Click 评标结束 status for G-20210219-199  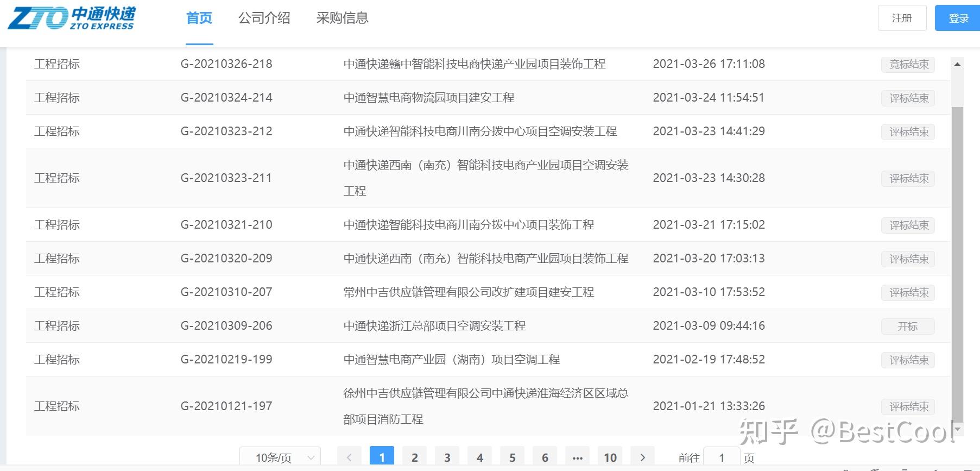click(x=908, y=360)
